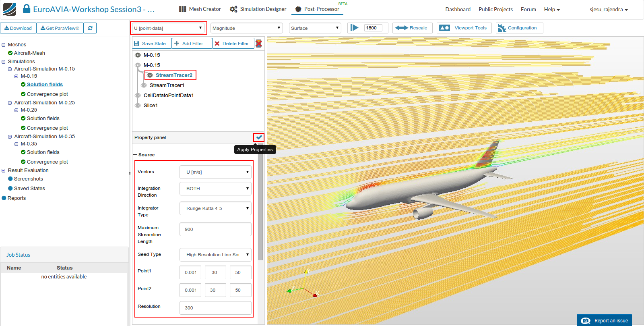The image size is (644, 326).
Task: Select the StreamTracer1 pipeline entry
Action: 167,85
